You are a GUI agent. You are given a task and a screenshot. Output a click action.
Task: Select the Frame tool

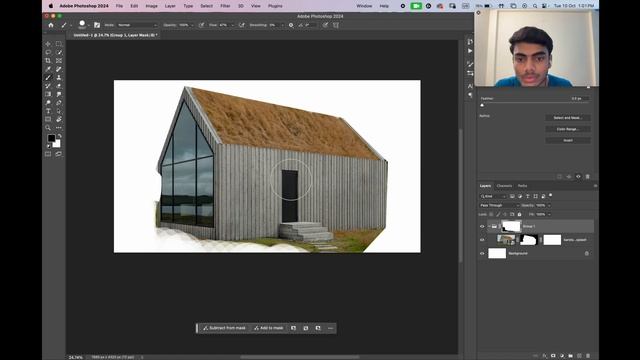pos(59,61)
